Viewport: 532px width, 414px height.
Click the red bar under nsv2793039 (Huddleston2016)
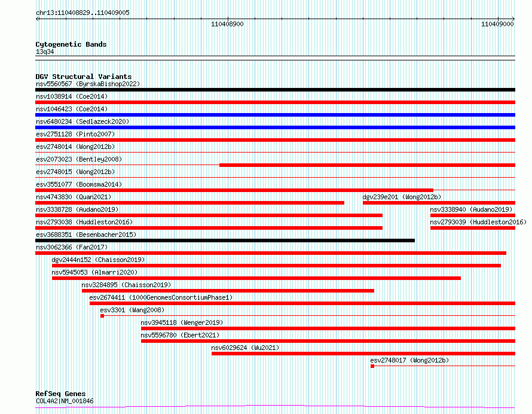click(x=473, y=228)
